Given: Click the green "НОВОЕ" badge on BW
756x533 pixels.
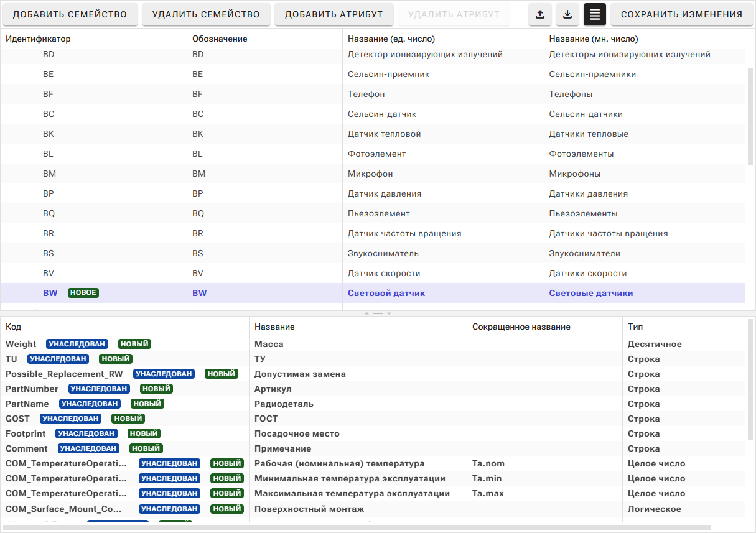Looking at the screenshot, I should tap(83, 293).
